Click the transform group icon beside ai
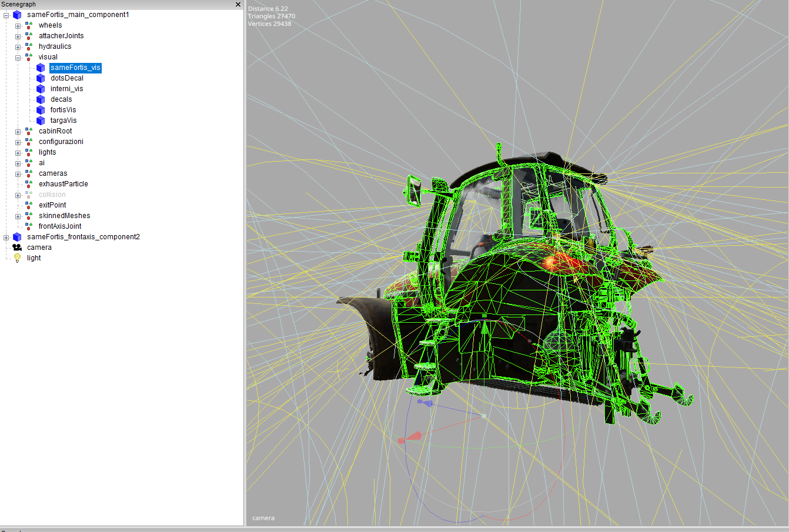 click(29, 163)
